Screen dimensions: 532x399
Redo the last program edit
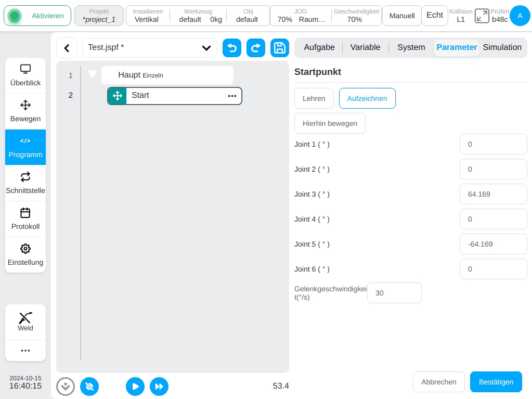256,48
